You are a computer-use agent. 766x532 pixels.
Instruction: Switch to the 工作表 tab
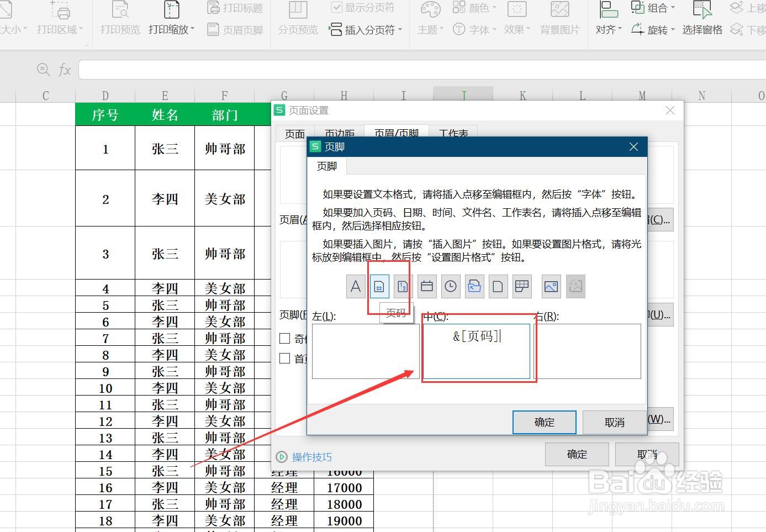point(454,133)
